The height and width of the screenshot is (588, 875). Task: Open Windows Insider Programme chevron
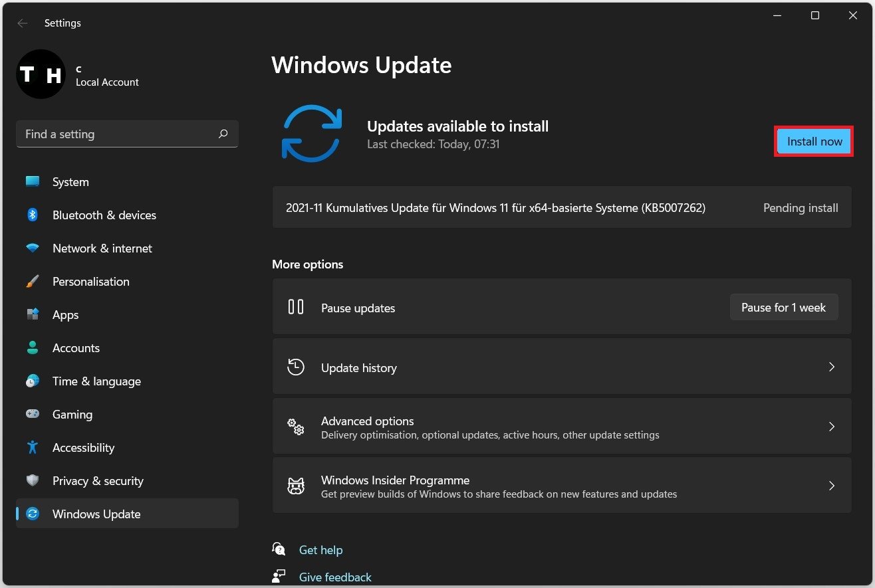tap(832, 486)
